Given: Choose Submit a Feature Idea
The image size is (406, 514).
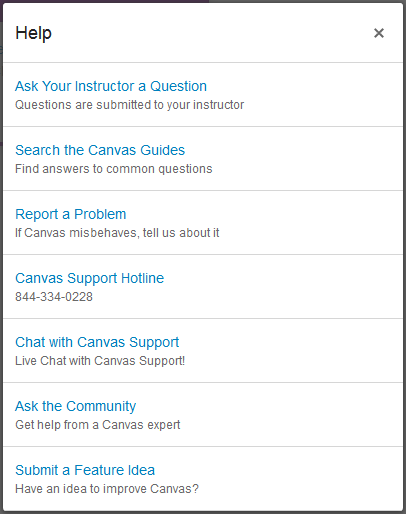Looking at the screenshot, I should coord(85,470).
